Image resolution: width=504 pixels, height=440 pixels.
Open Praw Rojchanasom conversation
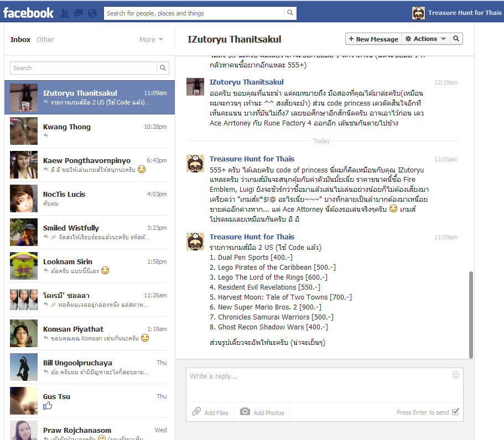tap(90, 429)
